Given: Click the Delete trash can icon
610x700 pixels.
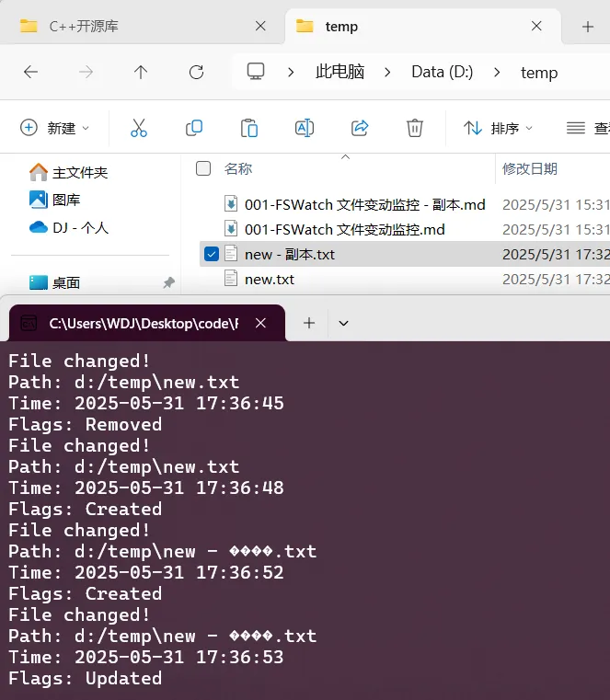Looking at the screenshot, I should [414, 128].
